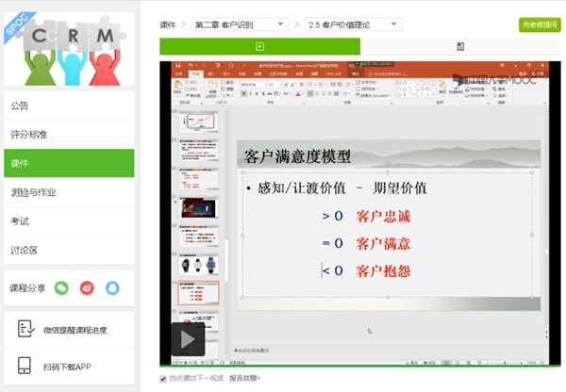Screen dimensions: 566x392
Task: Open the 讨论区 discussion forum
Action: coord(69,250)
